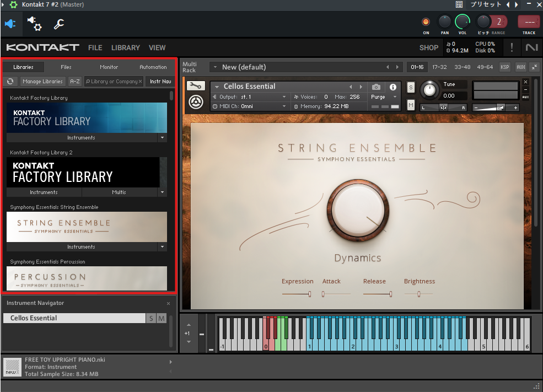Viewport: 543px width, 392px height.
Task: Go to previous preset with left arrow
Action: (x=508, y=4)
